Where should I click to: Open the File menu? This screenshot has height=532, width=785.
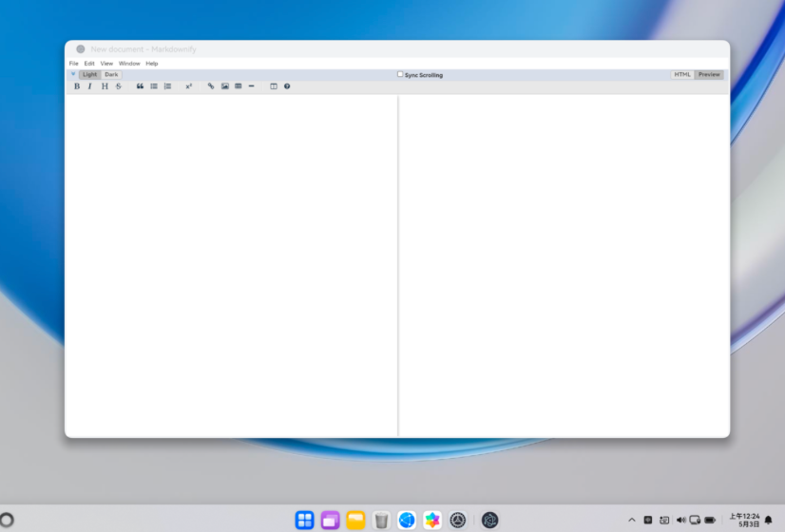pos(73,64)
